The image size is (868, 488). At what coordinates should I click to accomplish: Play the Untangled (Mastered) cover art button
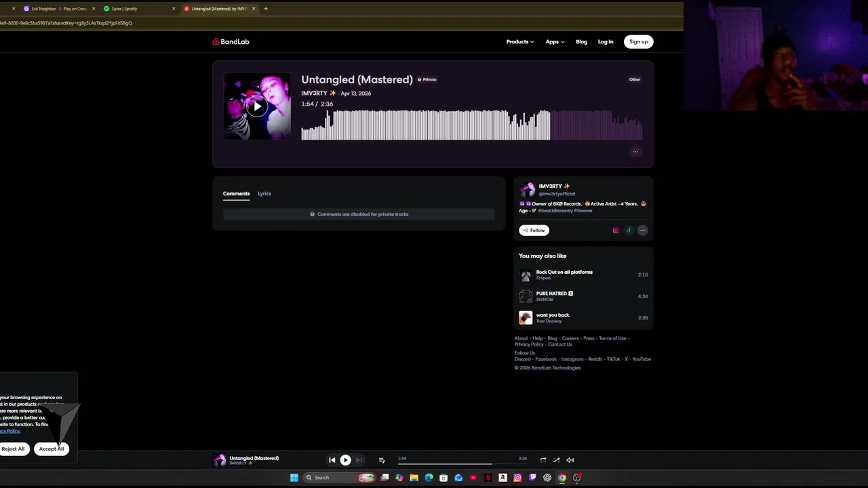pos(257,106)
